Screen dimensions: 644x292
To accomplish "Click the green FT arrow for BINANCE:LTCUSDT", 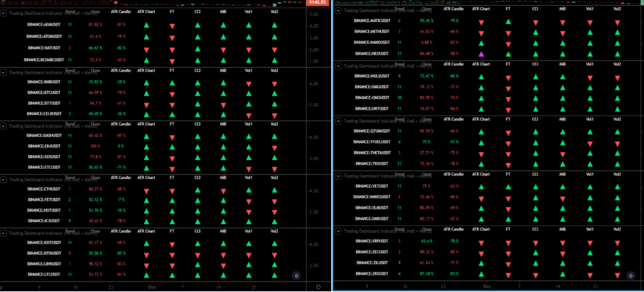I will 172,275.
